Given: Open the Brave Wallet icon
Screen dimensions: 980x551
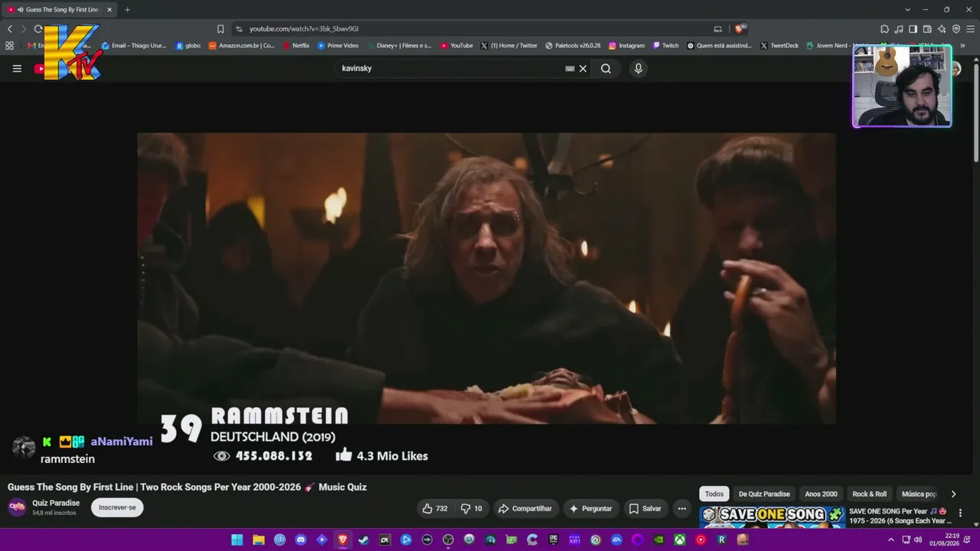Looking at the screenshot, I should click(927, 29).
